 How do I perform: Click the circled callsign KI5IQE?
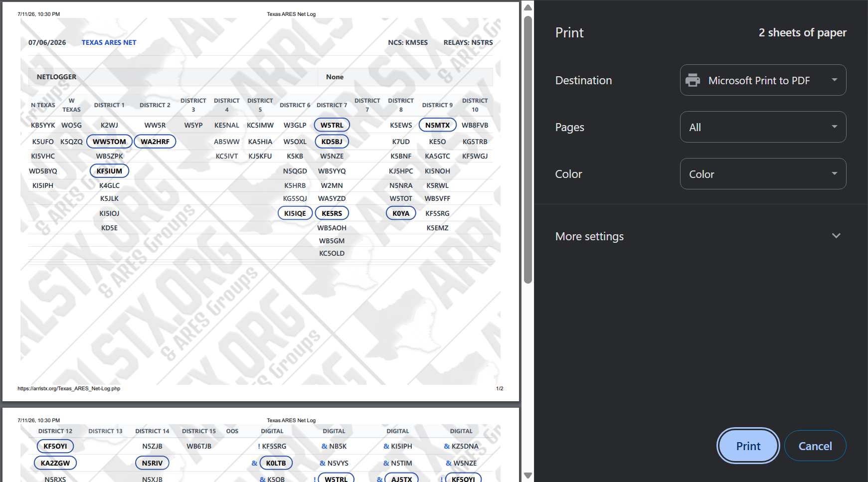tap(295, 213)
